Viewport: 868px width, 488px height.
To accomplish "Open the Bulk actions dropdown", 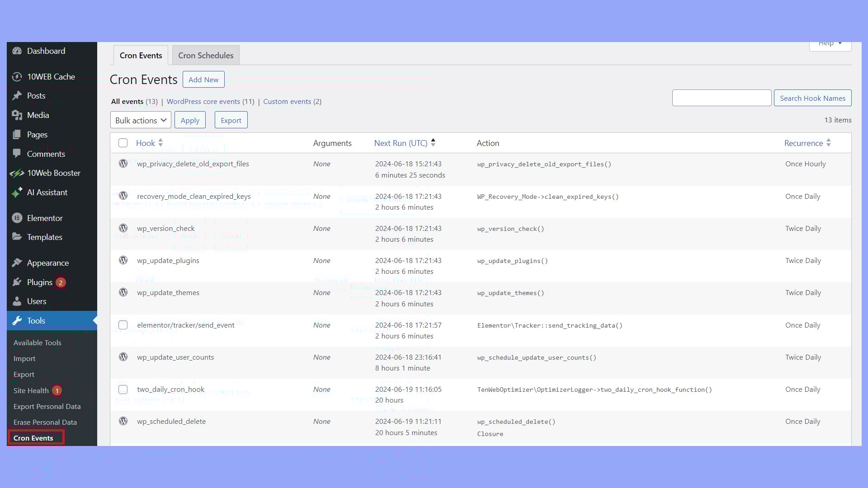I will click(x=141, y=120).
